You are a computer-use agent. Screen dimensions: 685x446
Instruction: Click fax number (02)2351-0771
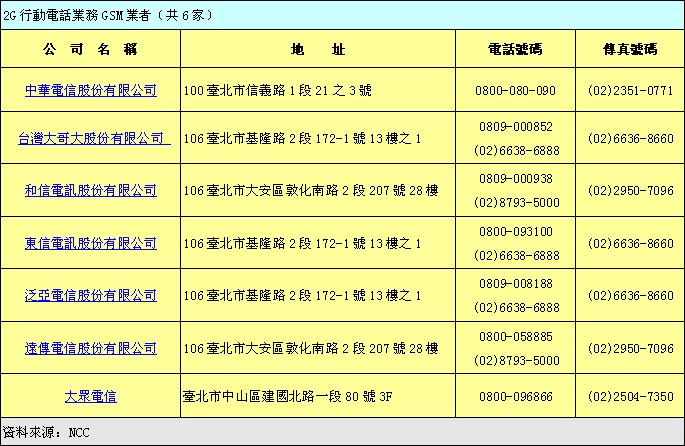(630, 91)
